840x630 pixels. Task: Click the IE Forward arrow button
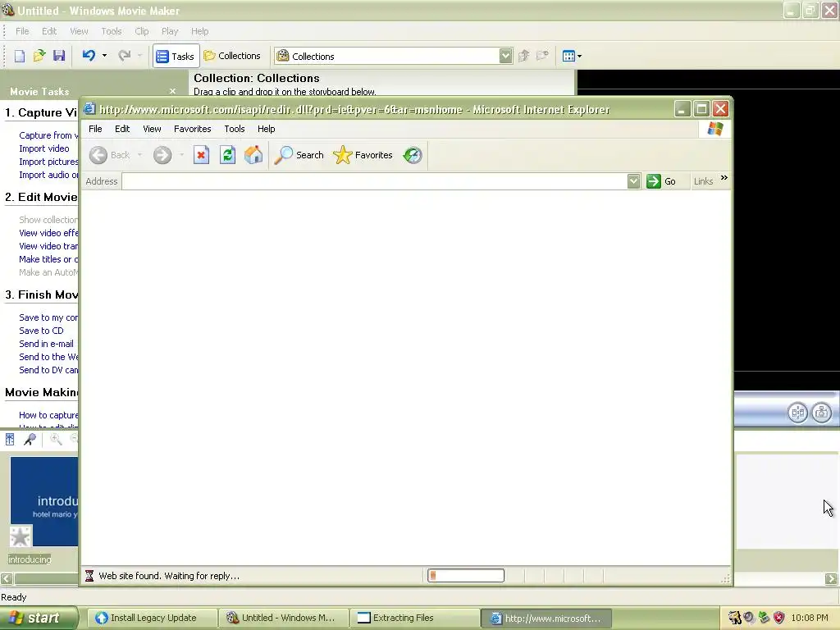[162, 155]
